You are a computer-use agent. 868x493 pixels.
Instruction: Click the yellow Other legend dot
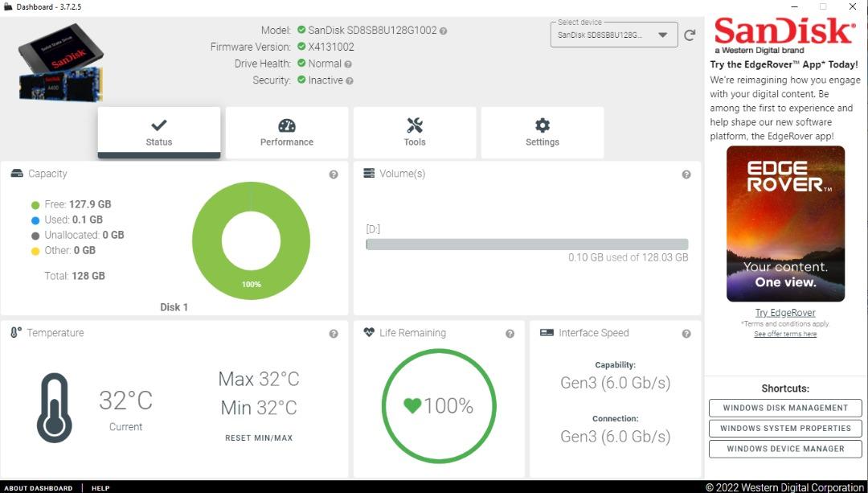point(35,252)
